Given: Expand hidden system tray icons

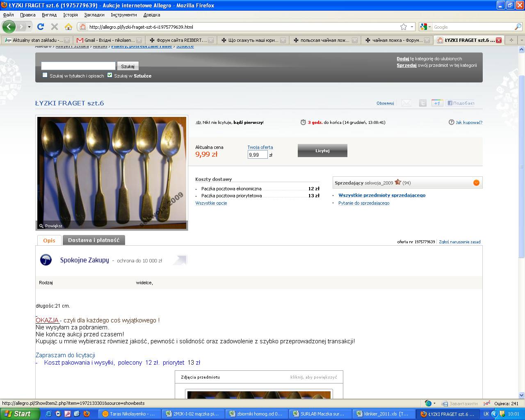Looking at the screenshot, I should (x=495, y=414).
